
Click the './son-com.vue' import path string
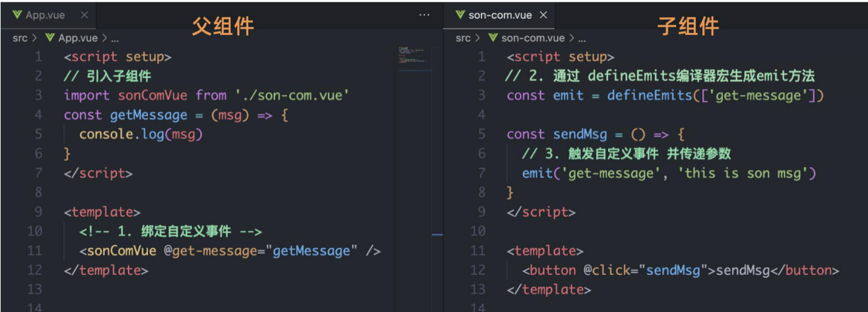tap(291, 96)
